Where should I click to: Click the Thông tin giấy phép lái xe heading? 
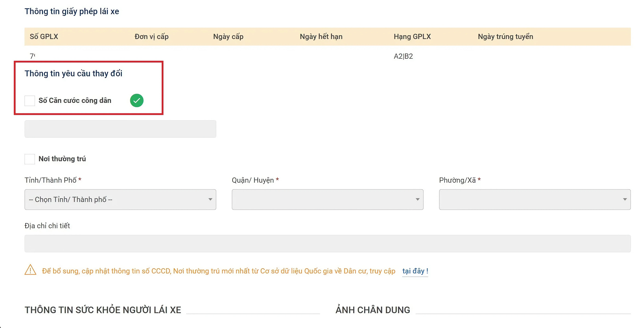point(72,12)
